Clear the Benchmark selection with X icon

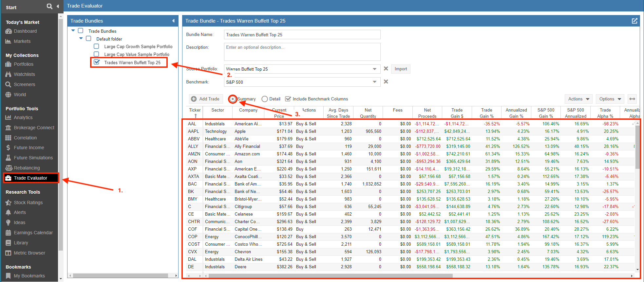pyautogui.click(x=386, y=82)
